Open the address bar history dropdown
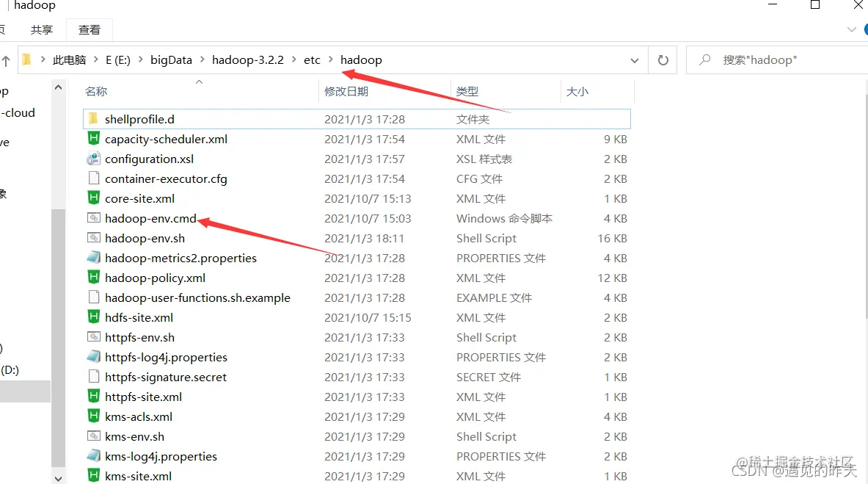 click(635, 60)
